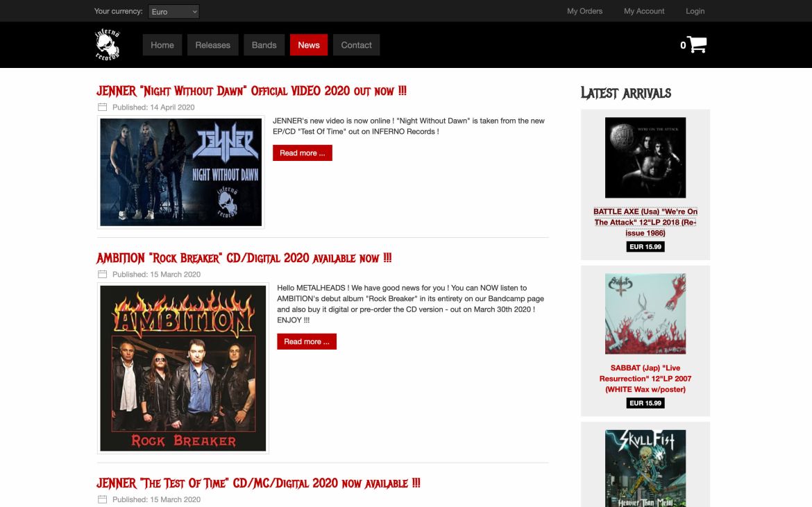Go to My Account

click(643, 11)
